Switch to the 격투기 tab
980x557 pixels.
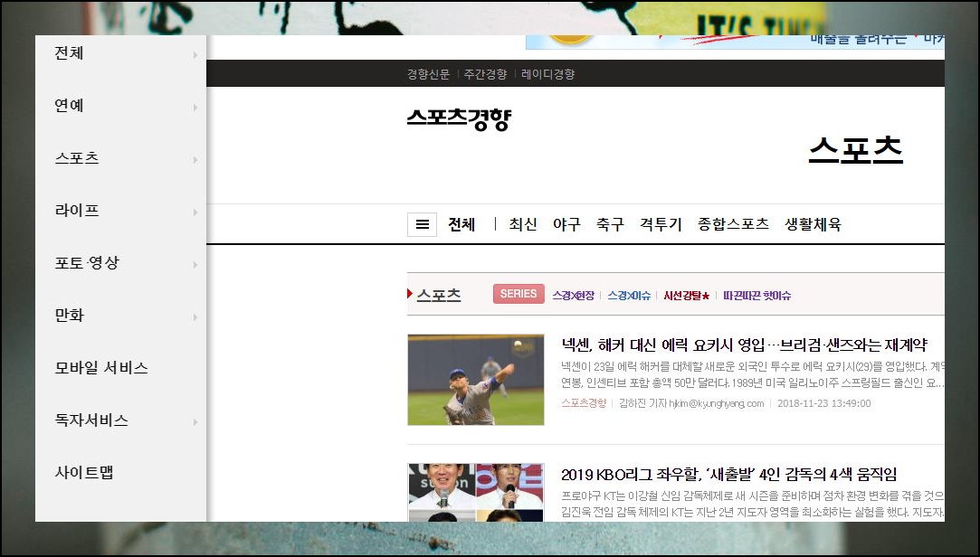click(661, 224)
